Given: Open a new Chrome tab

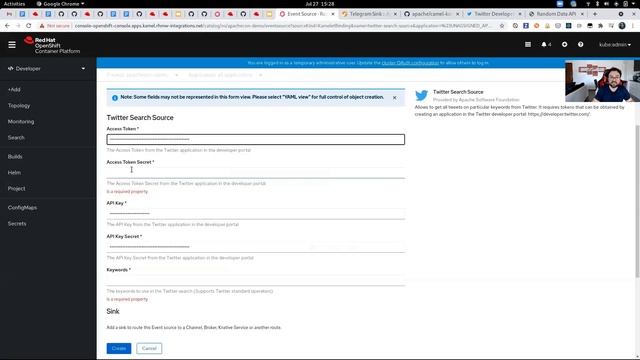Looking at the screenshot, I should 595,14.
